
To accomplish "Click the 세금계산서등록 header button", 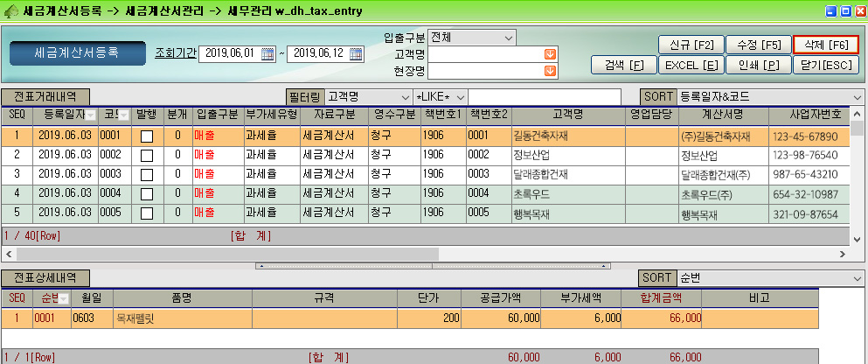I will pyautogui.click(x=78, y=53).
